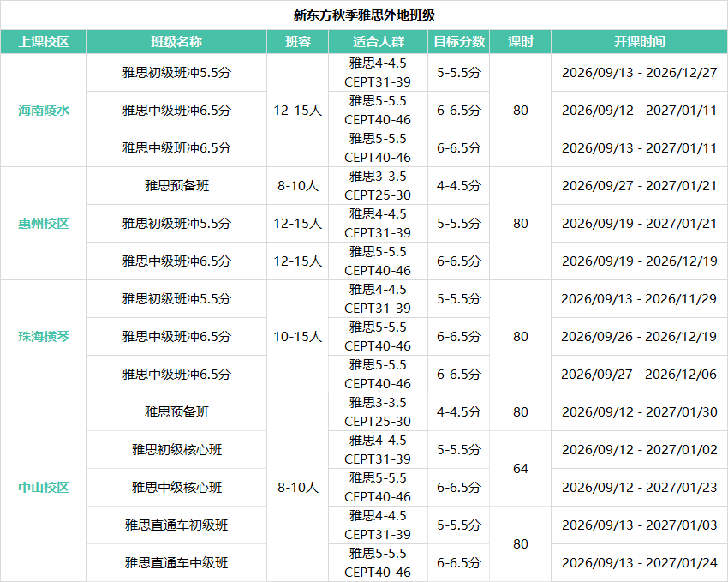Image resolution: width=728 pixels, height=582 pixels.
Task: Select date 2026/09/12 - 2027/01/30
Action: (639, 412)
